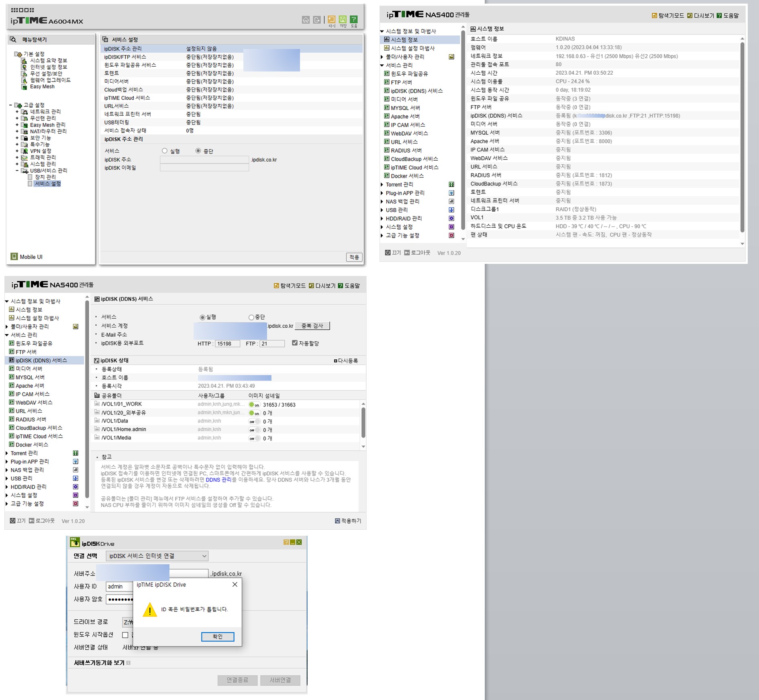Toggle the 자동할당 checkbox

click(x=295, y=343)
